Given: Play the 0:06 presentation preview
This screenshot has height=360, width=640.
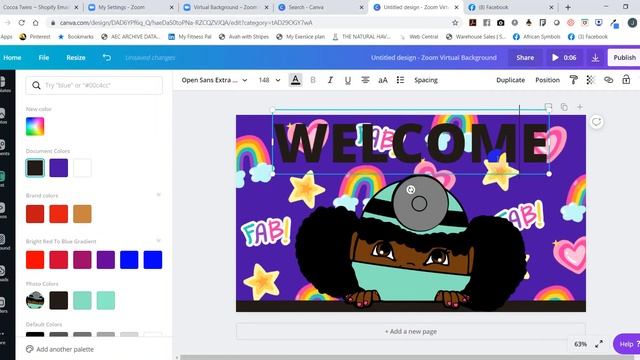Looking at the screenshot, I should [x=564, y=58].
